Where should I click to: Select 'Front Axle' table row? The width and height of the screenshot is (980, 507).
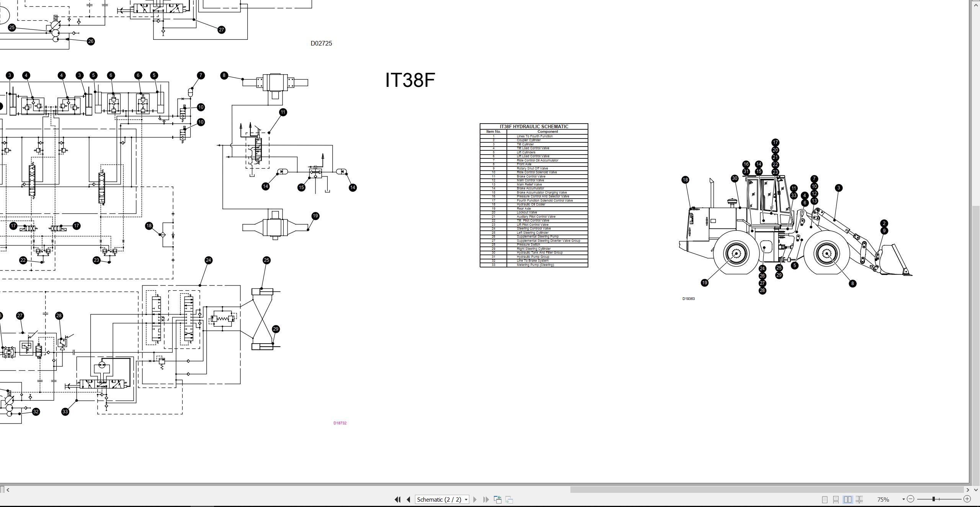pos(534,164)
